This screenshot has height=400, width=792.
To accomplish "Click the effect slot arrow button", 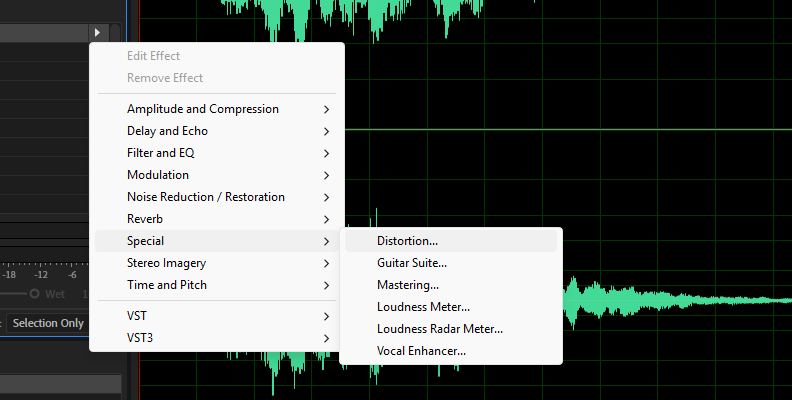I will (x=97, y=33).
